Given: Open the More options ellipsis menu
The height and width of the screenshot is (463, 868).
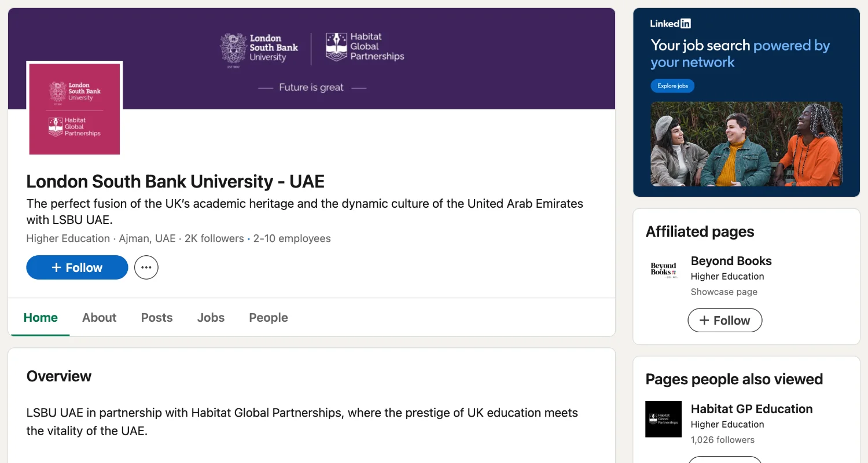Looking at the screenshot, I should [x=146, y=267].
